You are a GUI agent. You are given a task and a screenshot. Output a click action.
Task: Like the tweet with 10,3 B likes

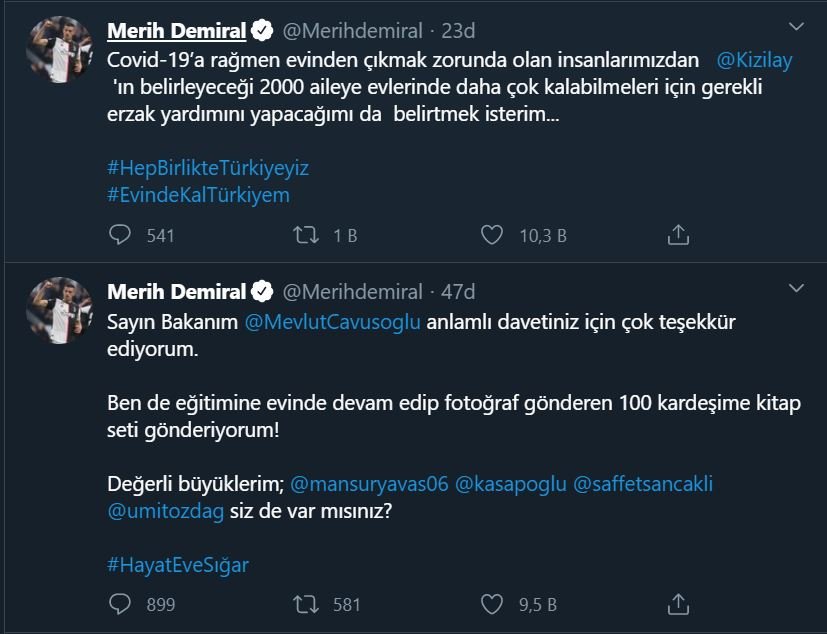(x=491, y=235)
